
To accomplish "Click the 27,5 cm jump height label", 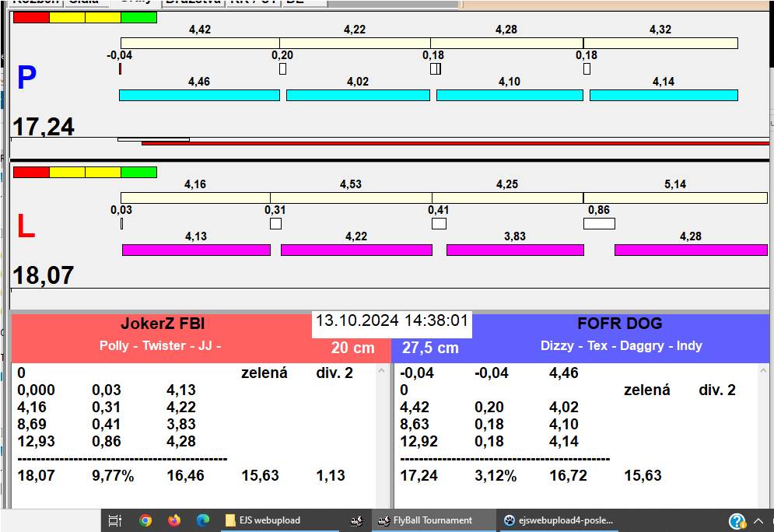I will tap(430, 348).
